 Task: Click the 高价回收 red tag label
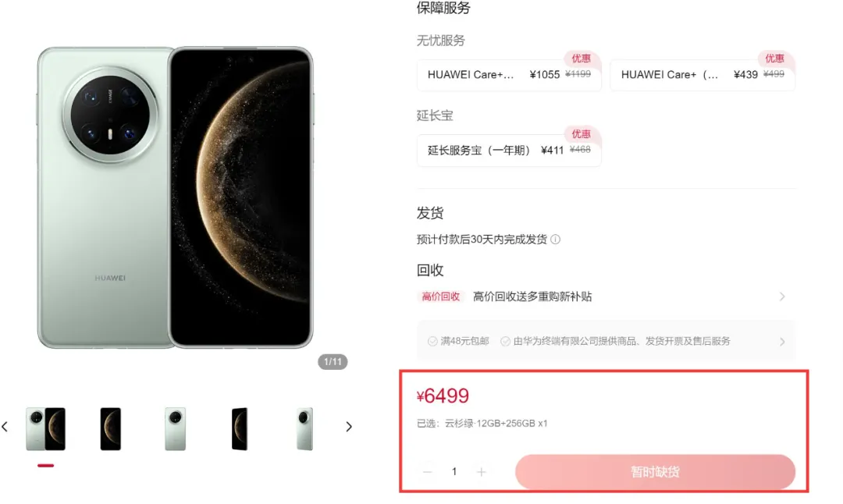coord(440,296)
